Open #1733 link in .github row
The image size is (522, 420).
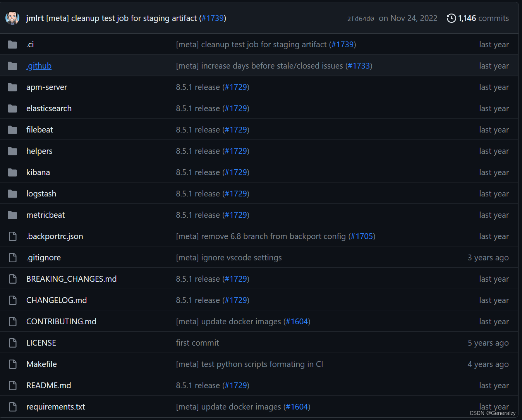(359, 66)
